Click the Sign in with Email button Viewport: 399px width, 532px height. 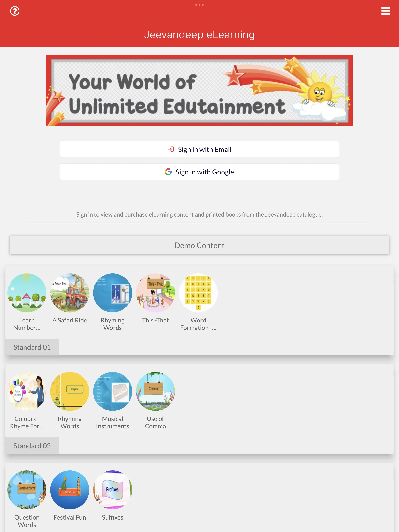pos(199,149)
